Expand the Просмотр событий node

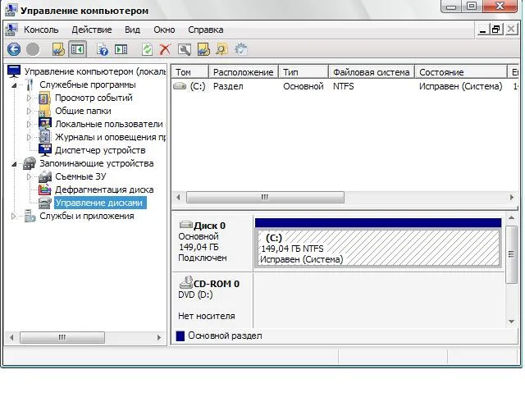point(29,98)
